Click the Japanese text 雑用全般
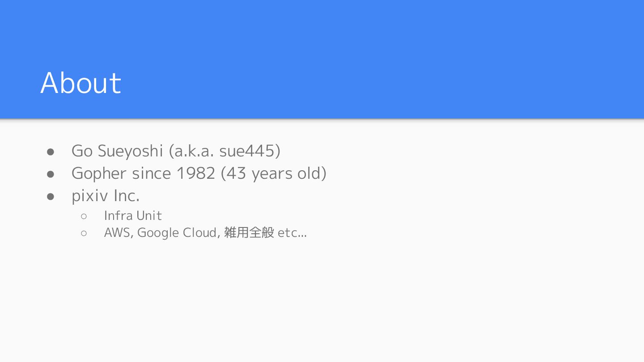This screenshot has width=644, height=362. click(x=249, y=233)
